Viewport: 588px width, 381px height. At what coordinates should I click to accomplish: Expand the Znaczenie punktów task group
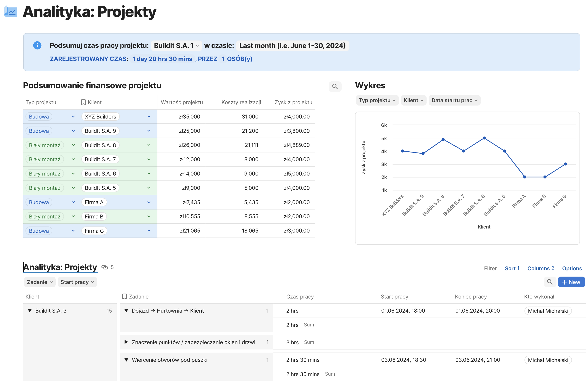click(126, 342)
